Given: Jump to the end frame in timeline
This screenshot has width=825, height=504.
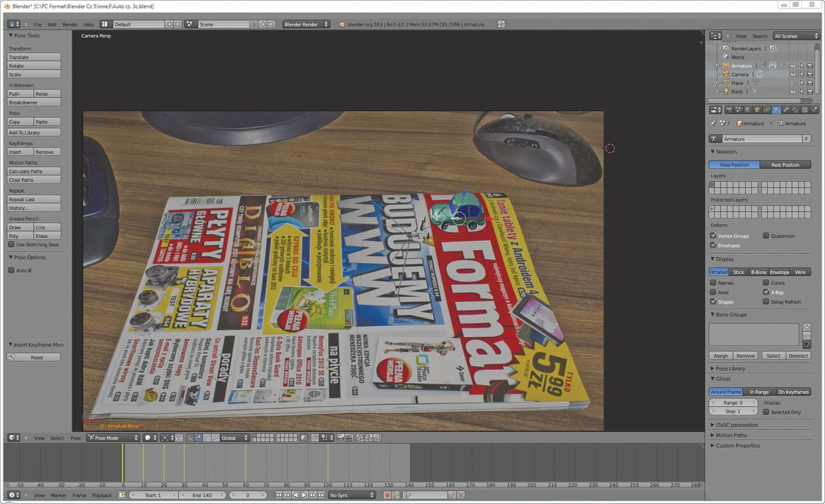Looking at the screenshot, I should click(x=321, y=495).
